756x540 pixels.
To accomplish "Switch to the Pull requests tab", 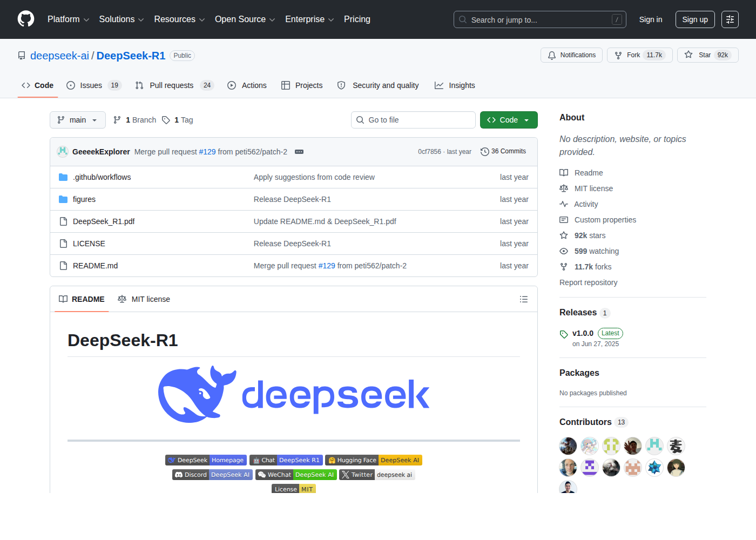I will tap(174, 85).
